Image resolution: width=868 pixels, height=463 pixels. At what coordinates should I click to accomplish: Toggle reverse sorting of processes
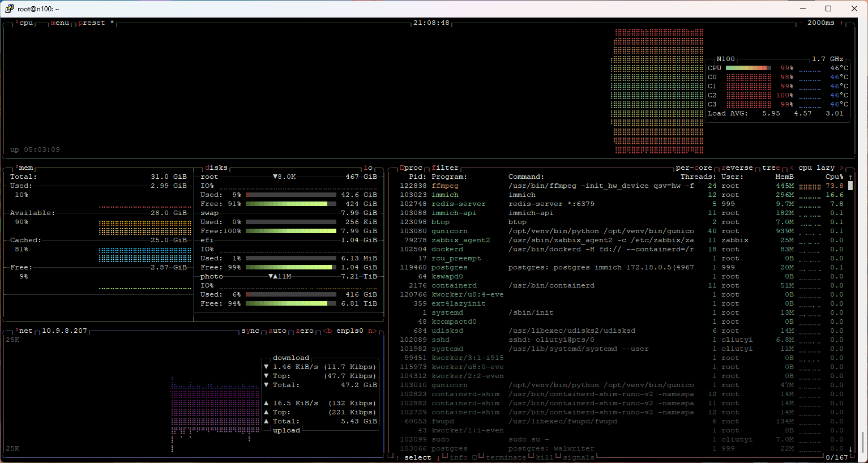click(737, 168)
